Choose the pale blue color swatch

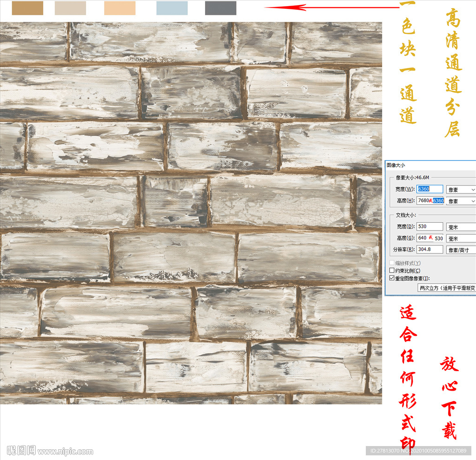[172, 8]
